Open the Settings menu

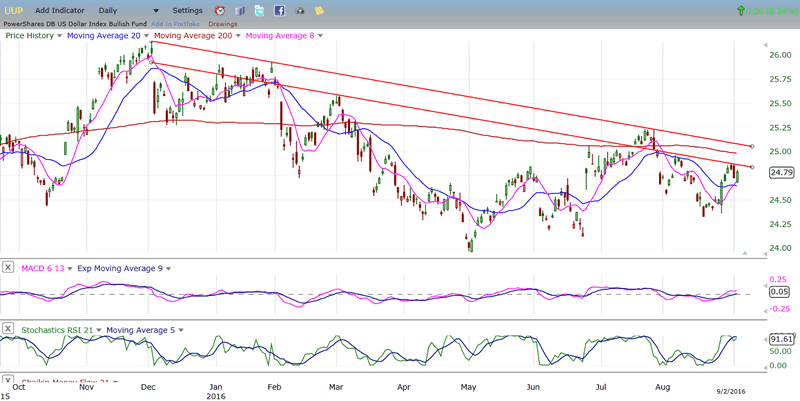(x=187, y=10)
